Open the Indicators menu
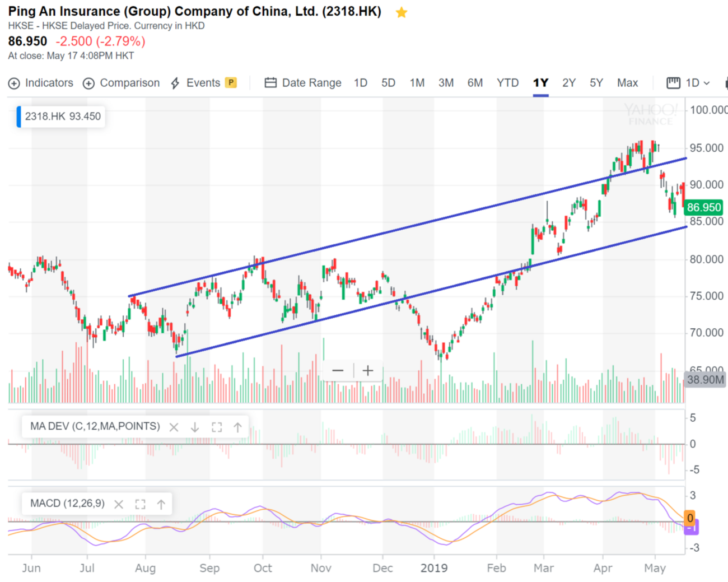Image resolution: width=728 pixels, height=582 pixels. click(41, 83)
